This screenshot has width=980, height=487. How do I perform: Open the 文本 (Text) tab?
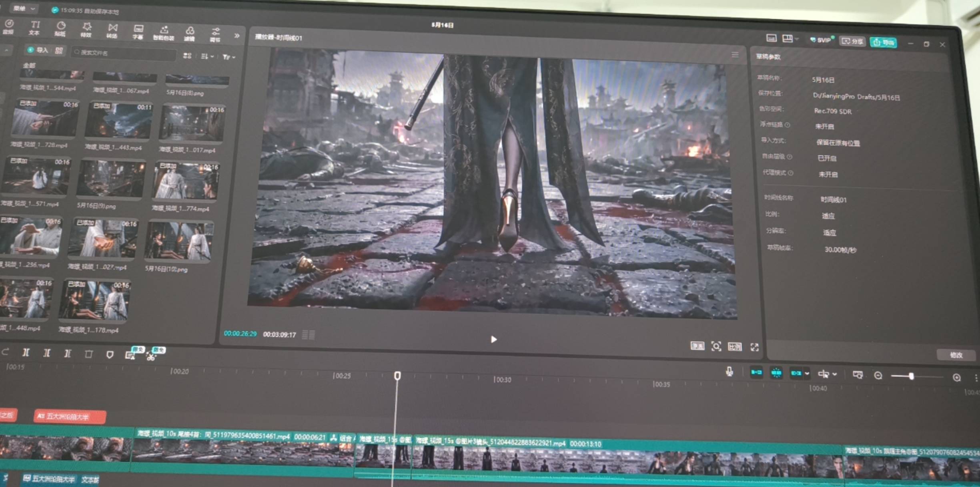(35, 28)
